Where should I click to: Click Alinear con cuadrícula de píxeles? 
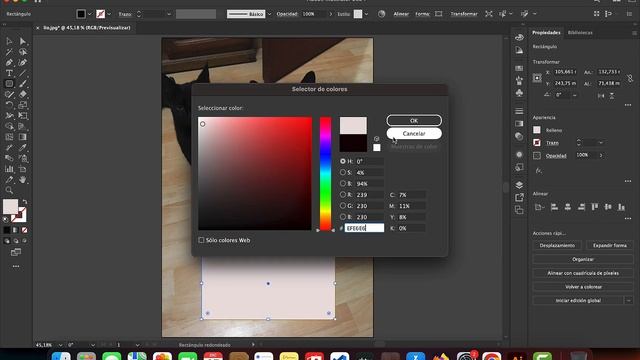click(583, 273)
